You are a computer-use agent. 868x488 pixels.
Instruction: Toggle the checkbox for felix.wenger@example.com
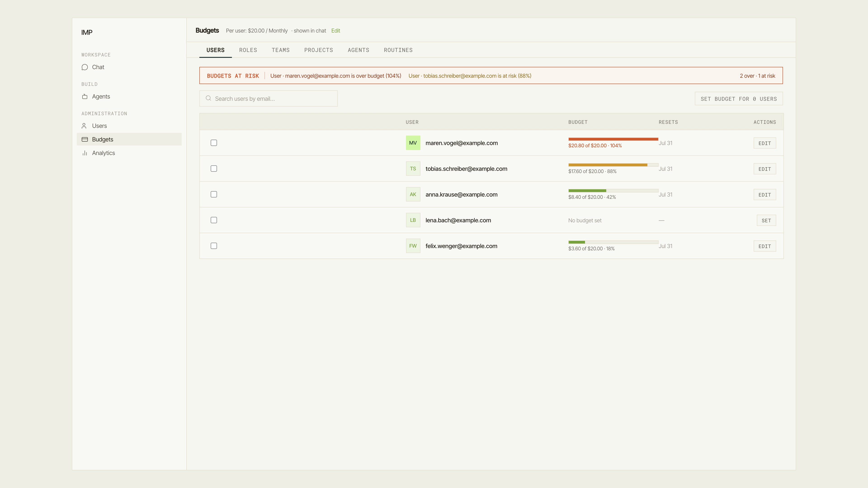[x=214, y=246]
